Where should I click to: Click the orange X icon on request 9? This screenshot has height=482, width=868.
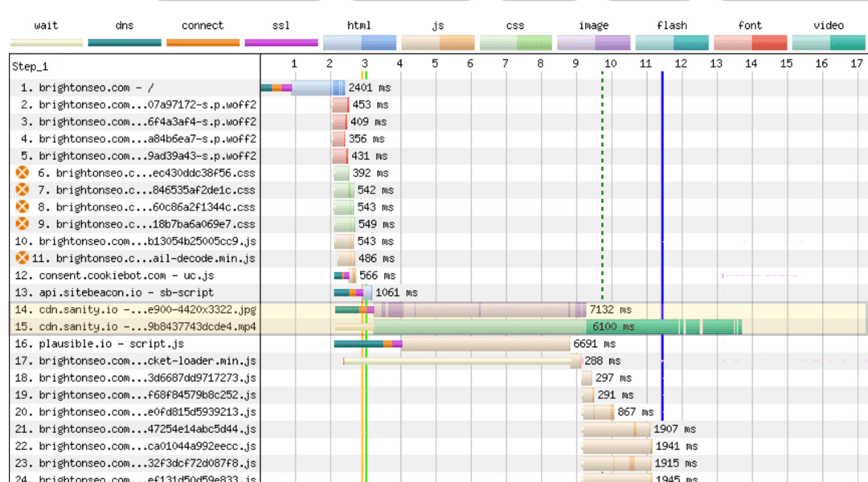(23, 224)
